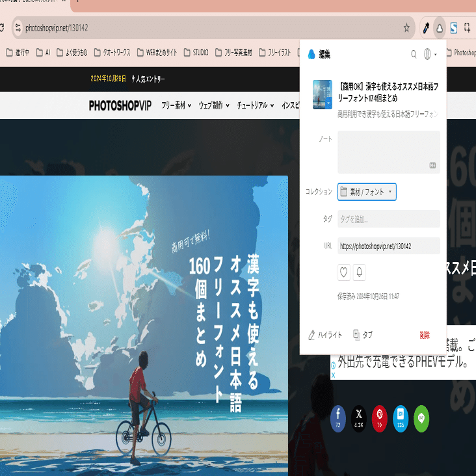
Task: Share on LINE icon
Action: tap(421, 418)
